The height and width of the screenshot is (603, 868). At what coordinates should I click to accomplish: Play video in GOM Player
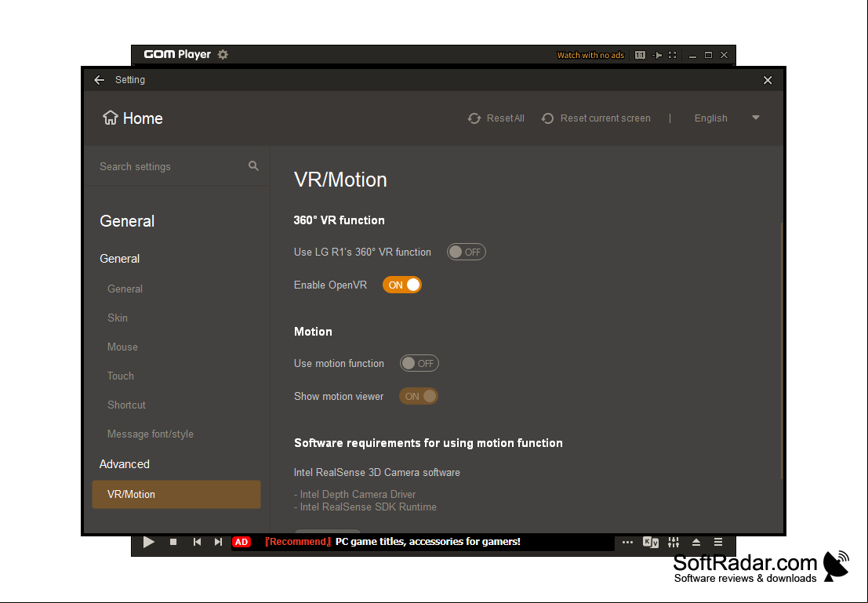point(148,542)
